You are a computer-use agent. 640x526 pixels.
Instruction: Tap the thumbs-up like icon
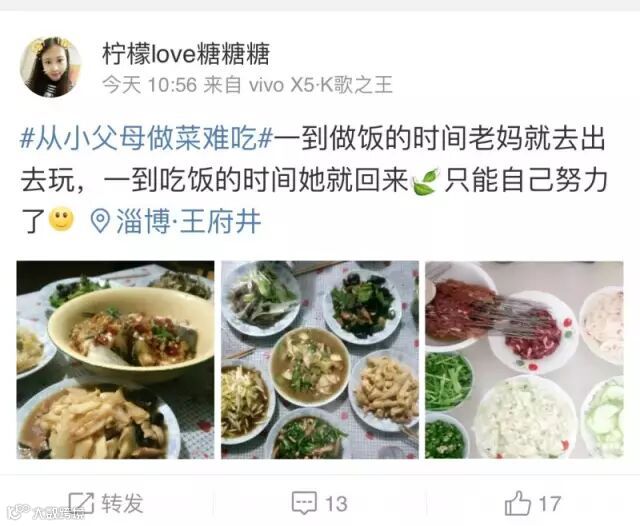pos(518,503)
